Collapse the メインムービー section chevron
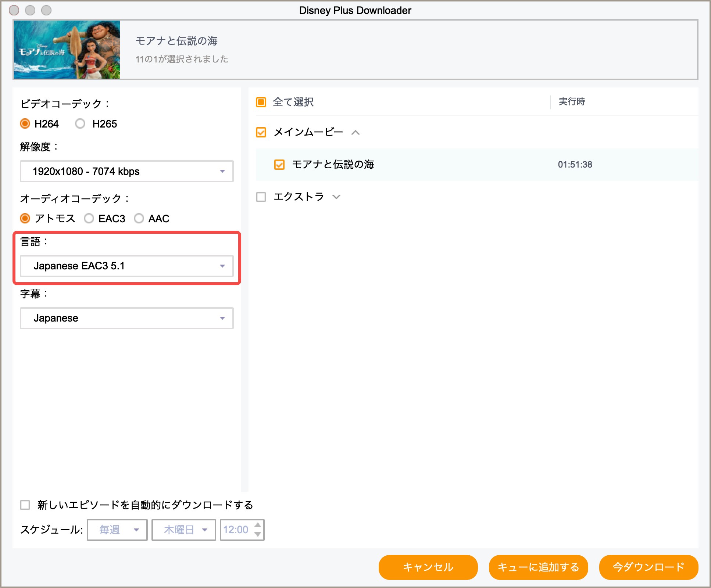Viewport: 711px width, 588px height. tap(355, 133)
